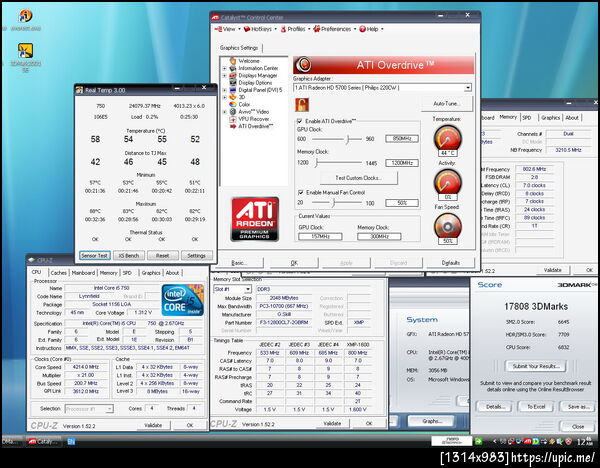Screen dimensions: 600x468
Task: Click Auto-Tune button in Overdrive
Action: pos(447,104)
